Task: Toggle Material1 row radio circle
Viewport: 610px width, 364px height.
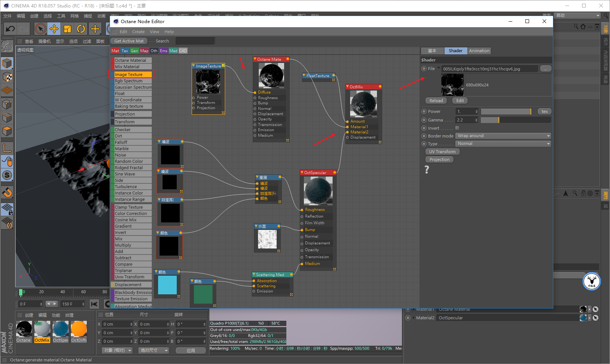Action: point(408,309)
